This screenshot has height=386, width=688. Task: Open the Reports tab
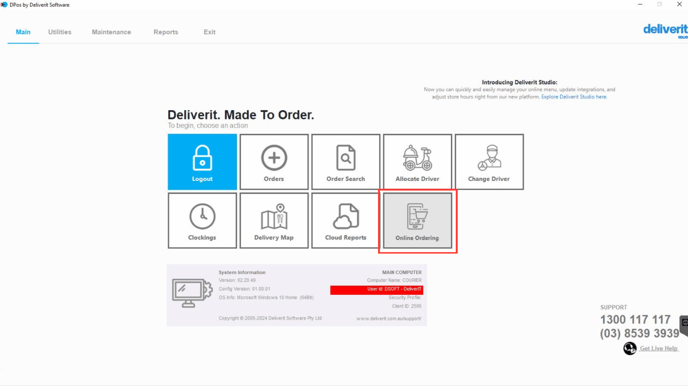[166, 32]
